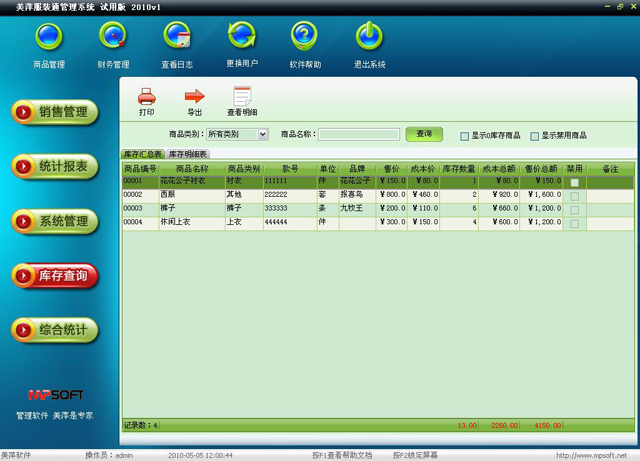Viewport: 640px width, 461px height.
Task: Click the 查看明细 document icon
Action: tap(242, 97)
